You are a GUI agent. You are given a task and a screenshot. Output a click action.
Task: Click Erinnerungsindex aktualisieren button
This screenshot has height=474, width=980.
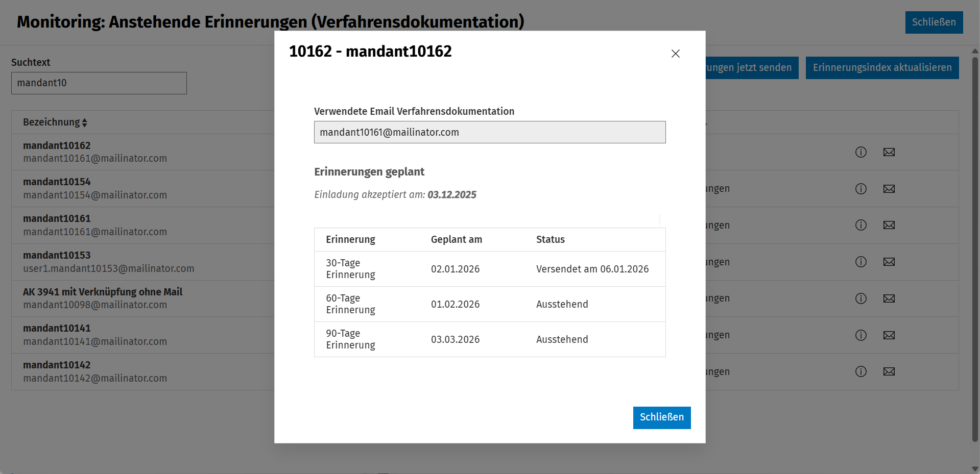882,68
